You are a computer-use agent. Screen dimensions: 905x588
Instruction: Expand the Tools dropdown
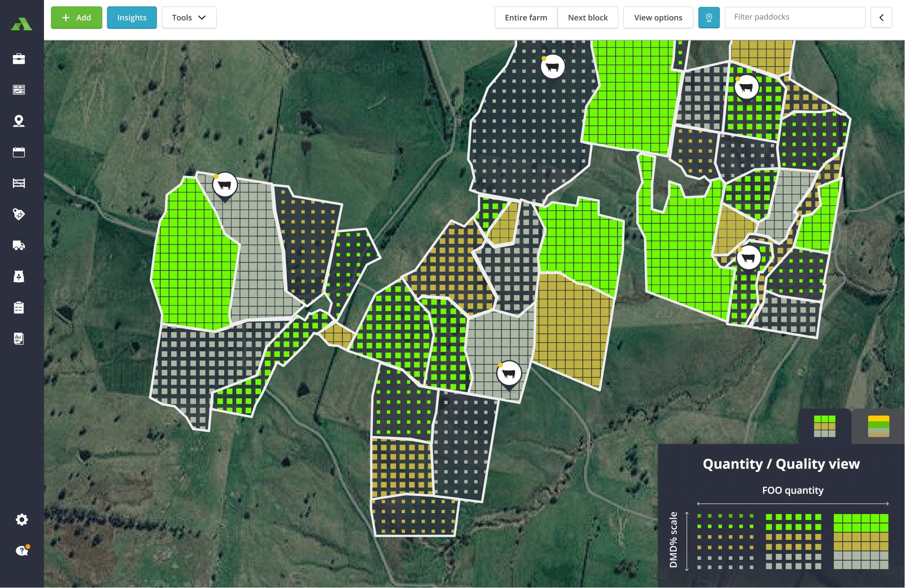click(x=189, y=18)
